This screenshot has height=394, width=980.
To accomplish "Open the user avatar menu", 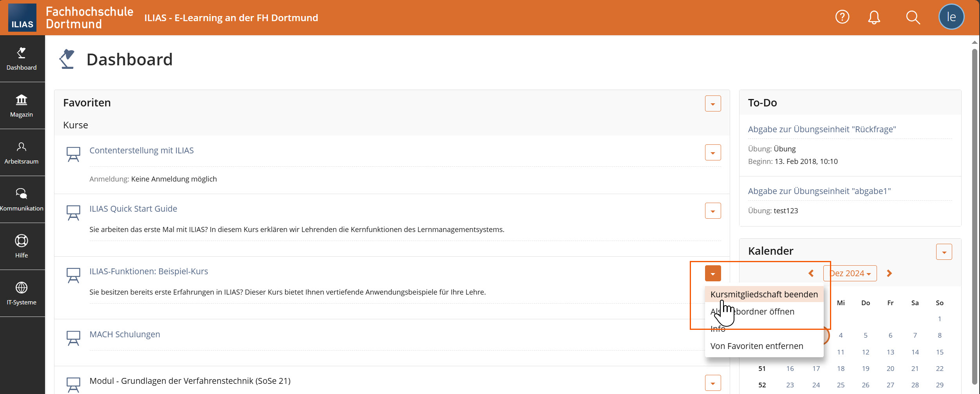I will (951, 17).
